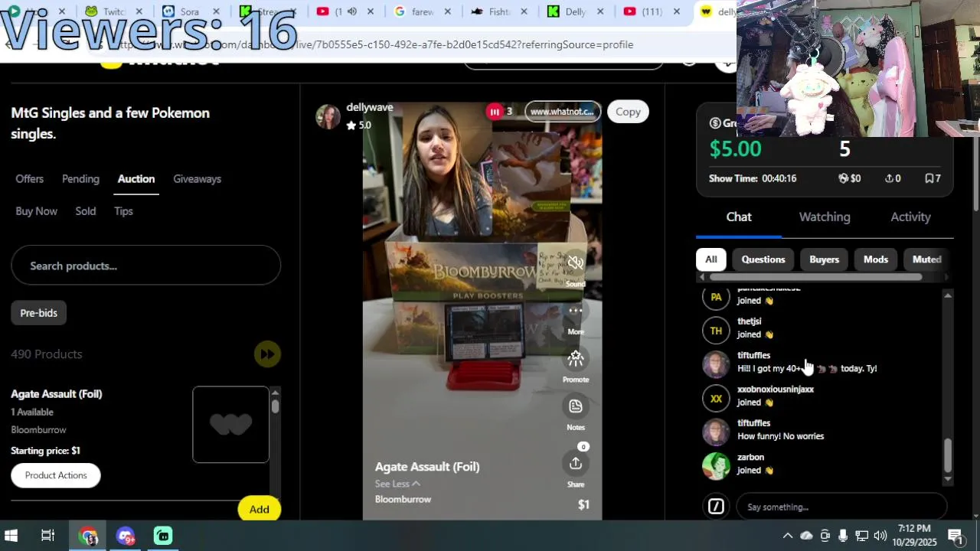980x551 pixels.
Task: Switch to the Activity tab
Action: [x=910, y=217]
